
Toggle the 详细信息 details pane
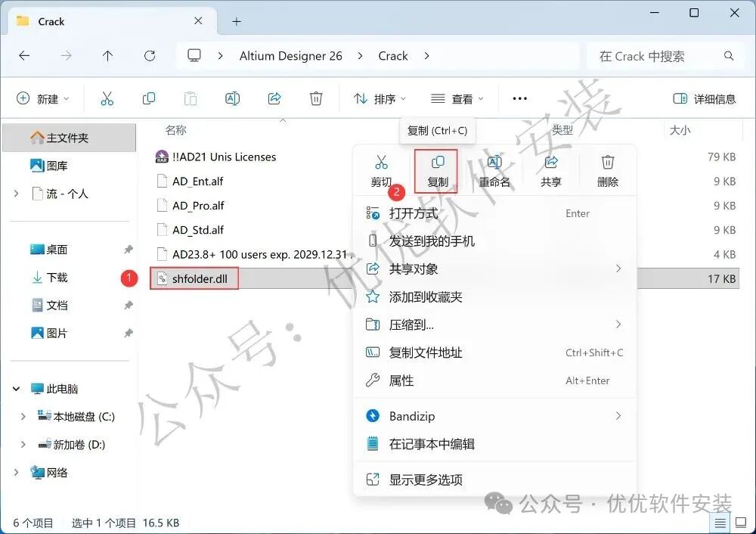pos(704,99)
